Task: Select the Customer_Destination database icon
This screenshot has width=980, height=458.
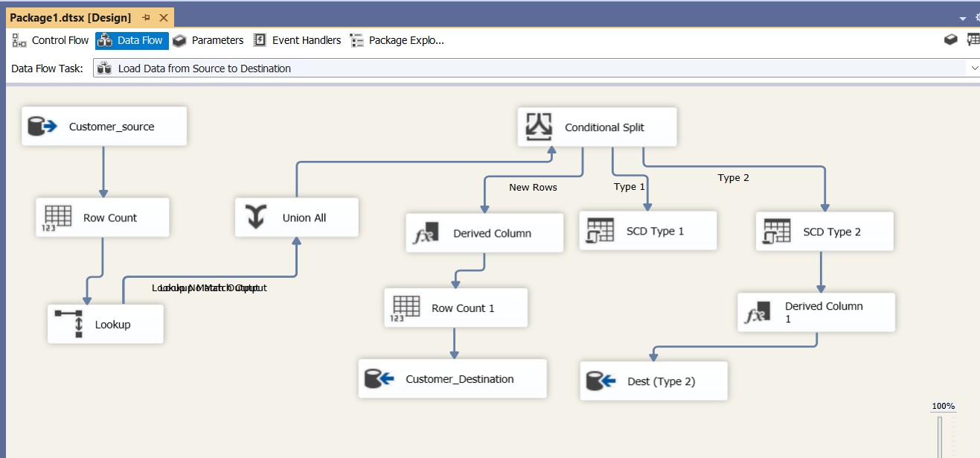Action: (x=377, y=378)
